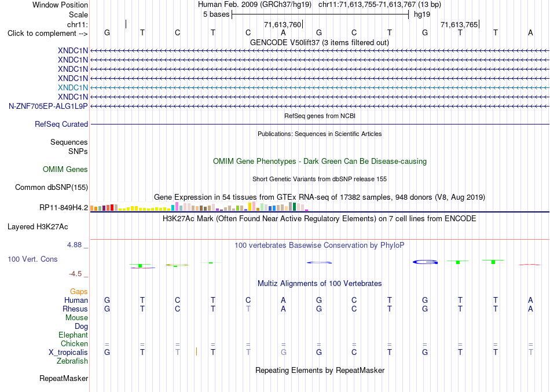Select the Chicken alignment row label
This screenshot has height=392, width=550.
[x=74, y=343]
